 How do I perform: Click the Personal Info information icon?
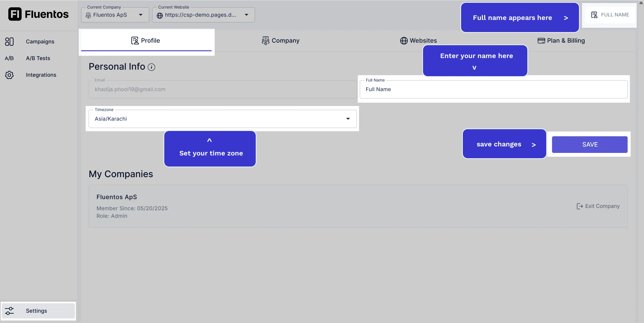(x=151, y=67)
